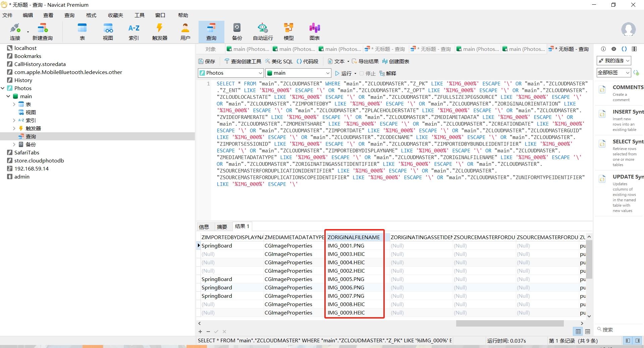Open the 用户 users toolbar icon
The width and height of the screenshot is (644, 348).
(185, 32)
